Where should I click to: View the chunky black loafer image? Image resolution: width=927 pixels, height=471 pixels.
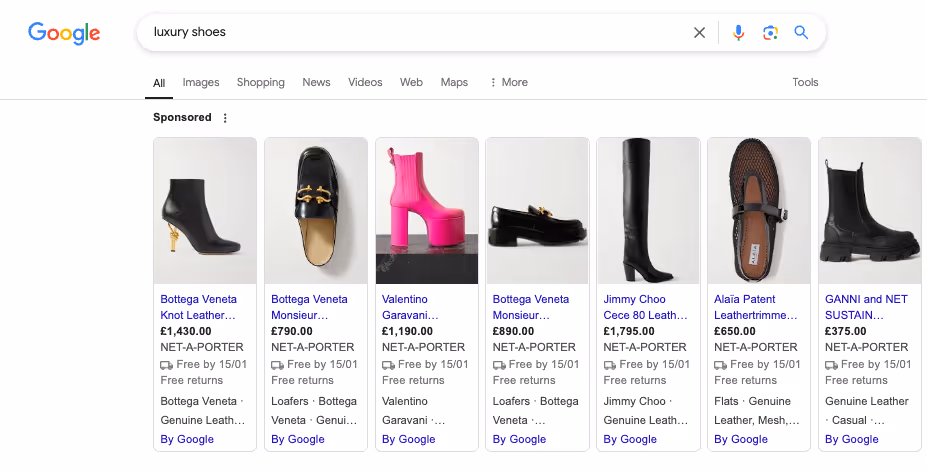click(x=537, y=211)
